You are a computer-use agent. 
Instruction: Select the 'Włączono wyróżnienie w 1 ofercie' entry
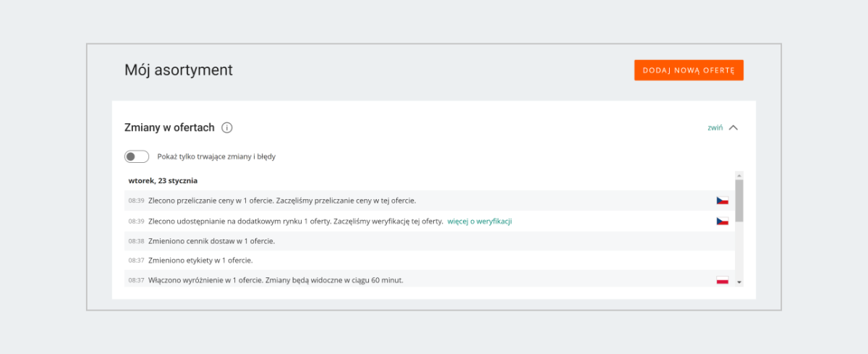(x=275, y=280)
